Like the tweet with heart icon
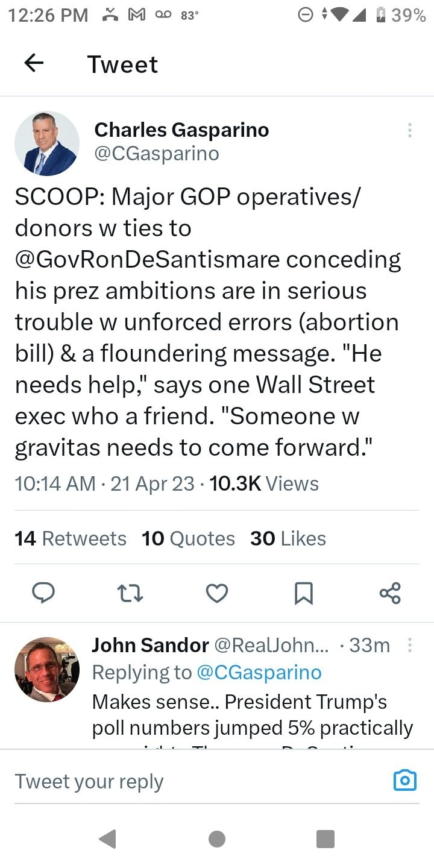Viewport: 434px width, 868px height. [x=217, y=593]
